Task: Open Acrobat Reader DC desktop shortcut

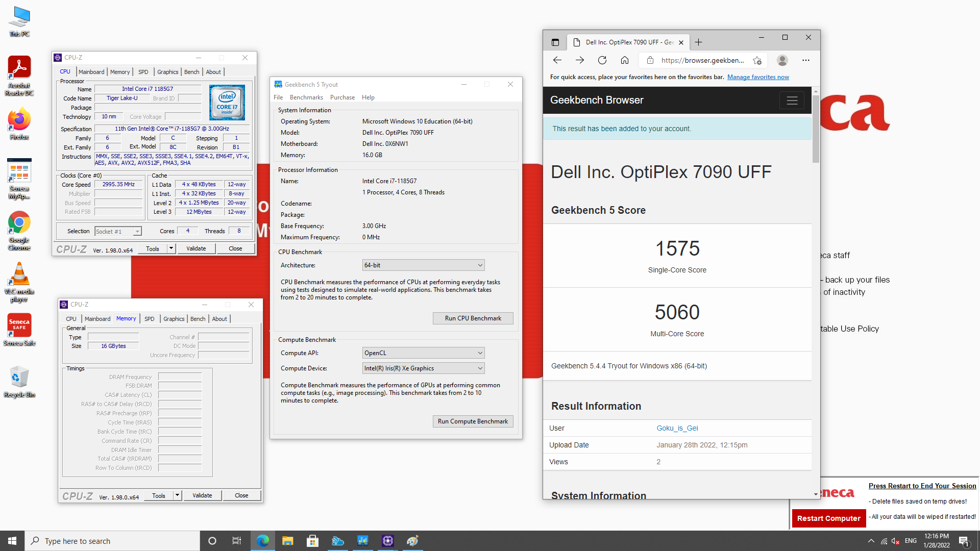Action: 19,76
